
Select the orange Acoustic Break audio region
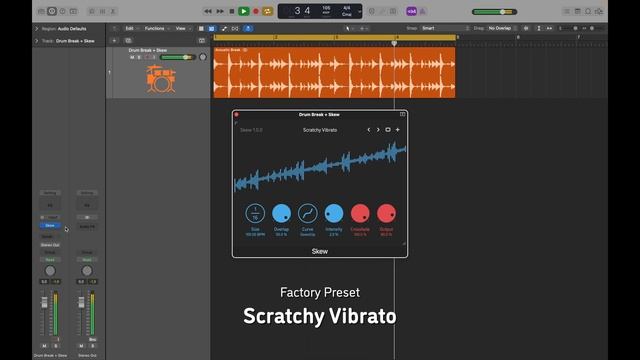pyautogui.click(x=335, y=73)
